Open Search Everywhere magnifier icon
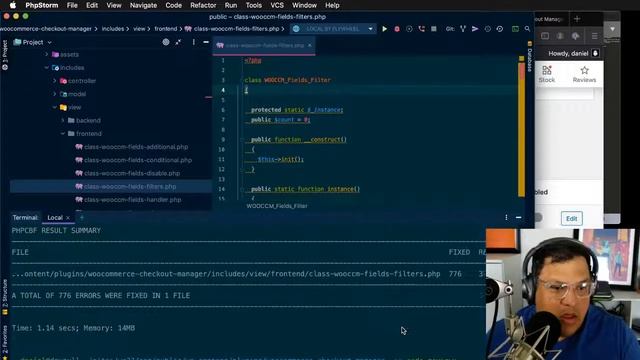This screenshot has height=360, width=640. tap(527, 29)
